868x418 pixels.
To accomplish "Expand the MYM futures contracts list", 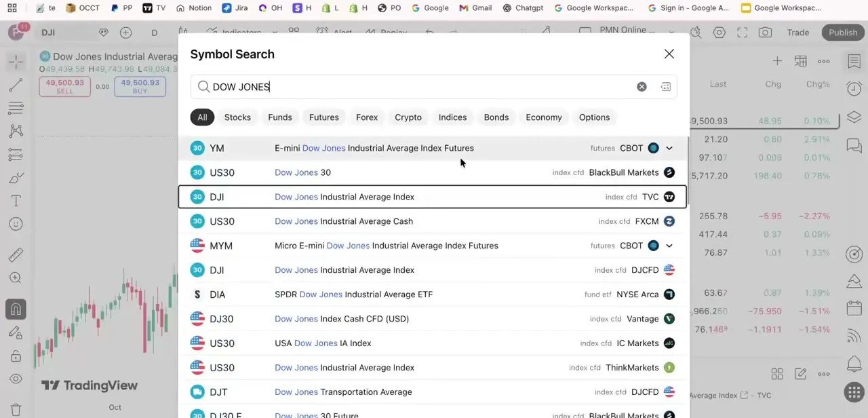I will (x=669, y=246).
